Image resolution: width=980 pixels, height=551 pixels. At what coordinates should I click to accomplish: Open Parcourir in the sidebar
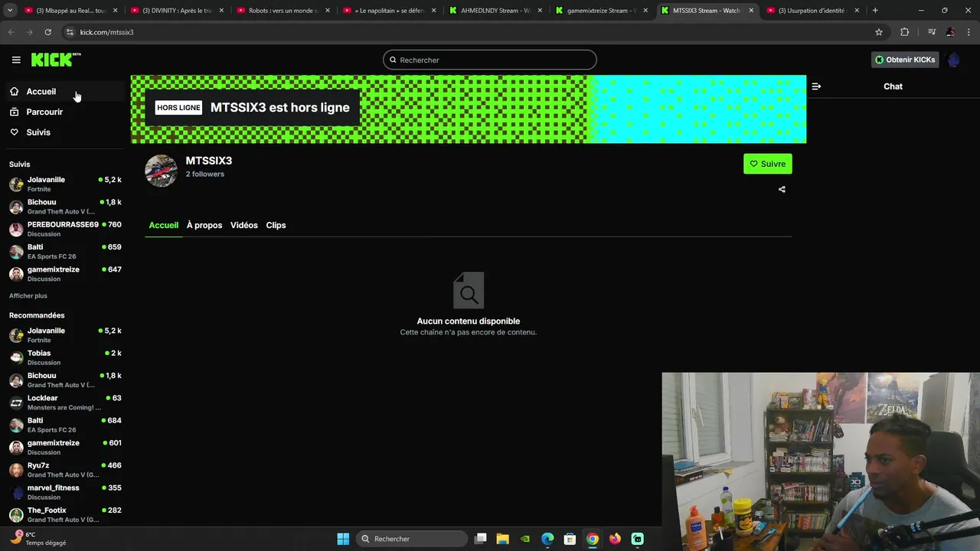pos(66,112)
